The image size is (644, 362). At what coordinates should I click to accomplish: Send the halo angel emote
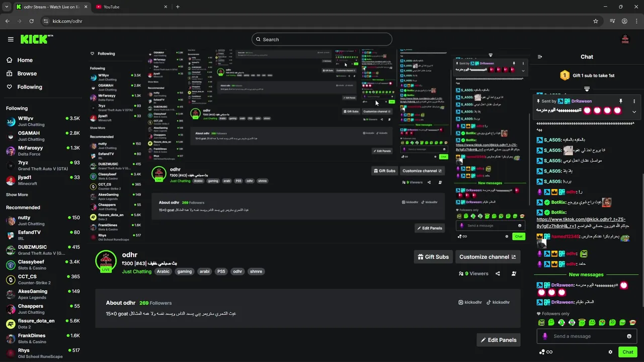pyautogui.click(x=582, y=322)
